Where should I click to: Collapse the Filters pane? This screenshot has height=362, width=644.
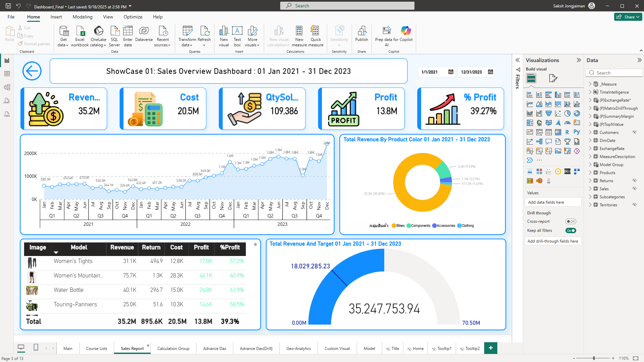coord(517,60)
